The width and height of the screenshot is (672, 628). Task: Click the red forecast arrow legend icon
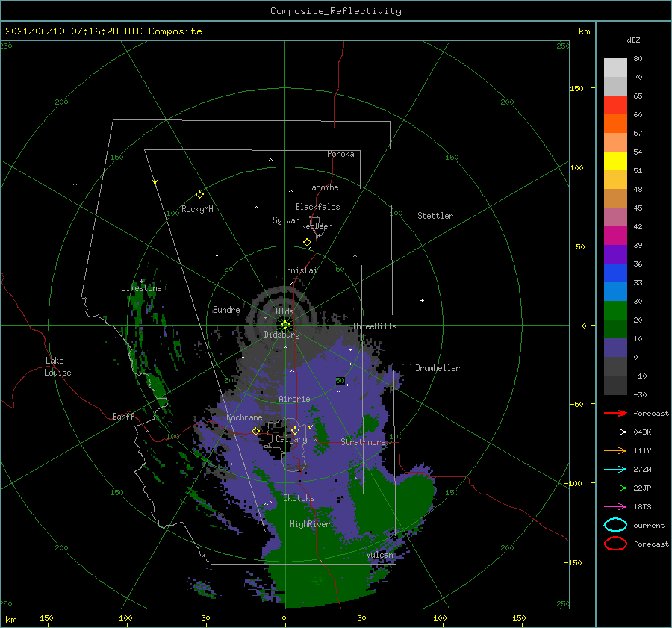click(615, 413)
